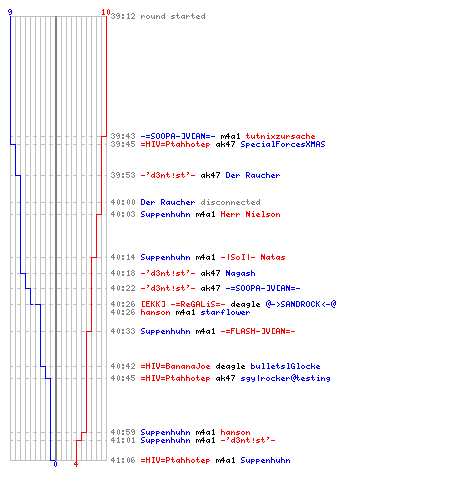Select Der Raucher disconnected event
The height and width of the screenshot is (500, 450).
tap(200, 202)
